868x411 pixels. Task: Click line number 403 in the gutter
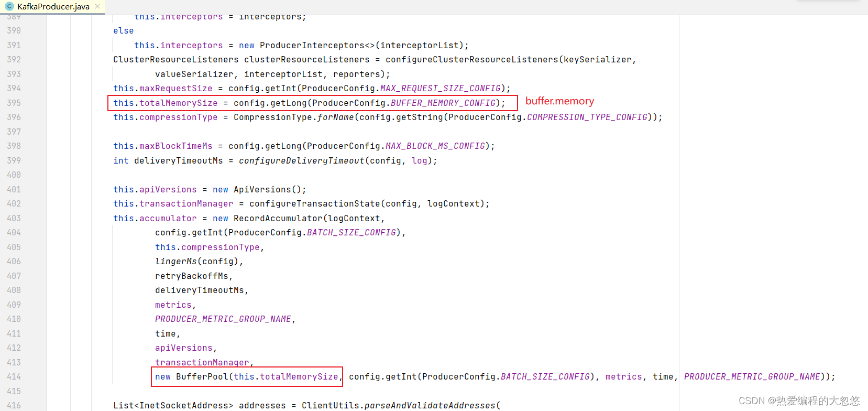coord(14,218)
